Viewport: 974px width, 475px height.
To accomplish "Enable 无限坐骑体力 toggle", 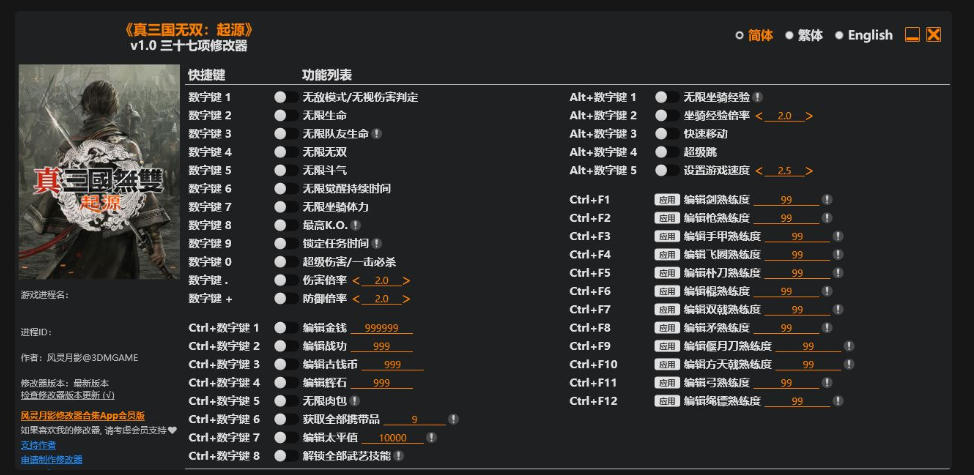I will coord(286,207).
